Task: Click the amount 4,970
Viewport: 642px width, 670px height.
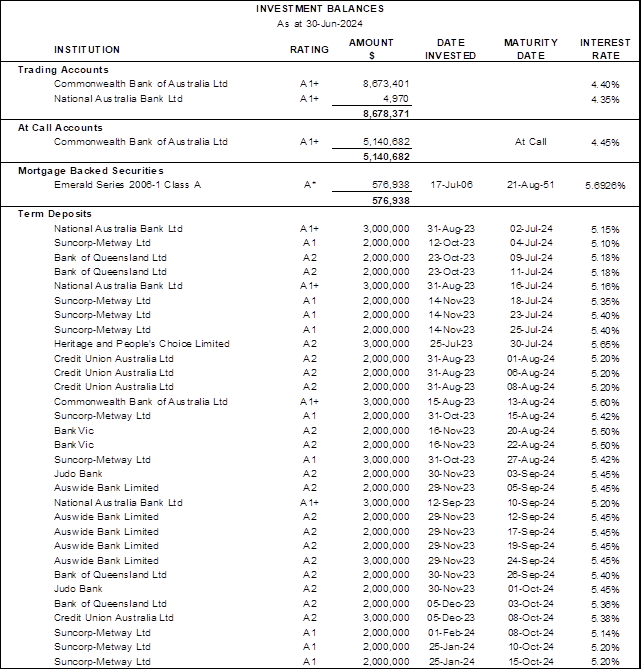Action: point(396,99)
